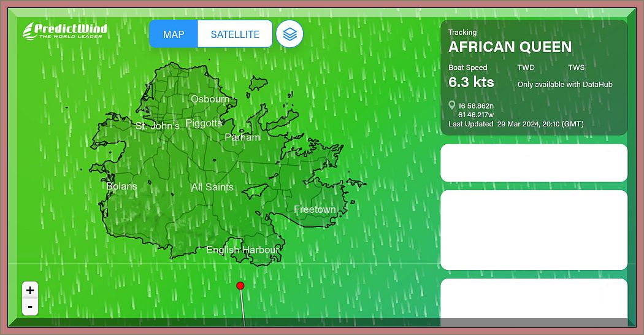Switch to the SATELLITE view
This screenshot has height=335, width=644.
point(235,34)
